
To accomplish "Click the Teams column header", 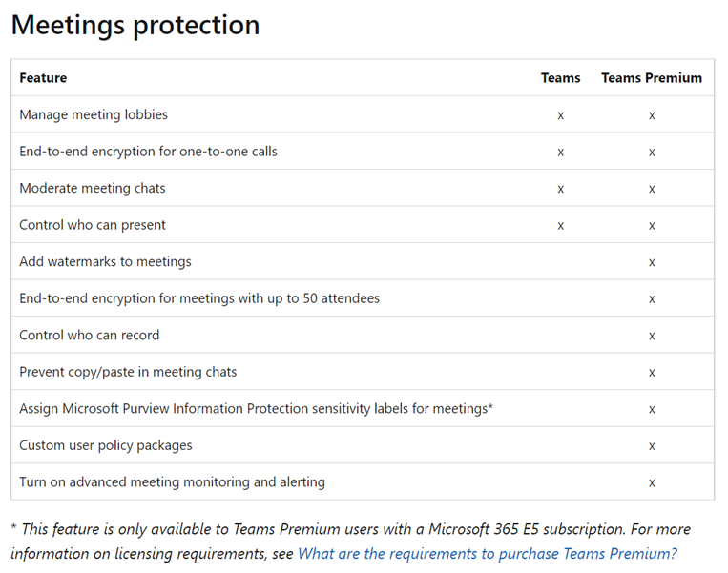I will 560,78.
